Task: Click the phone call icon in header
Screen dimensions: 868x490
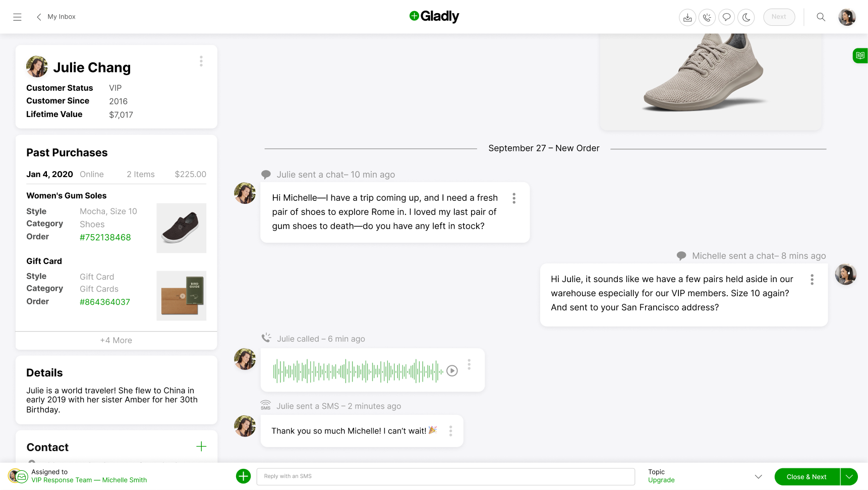Action: (707, 17)
